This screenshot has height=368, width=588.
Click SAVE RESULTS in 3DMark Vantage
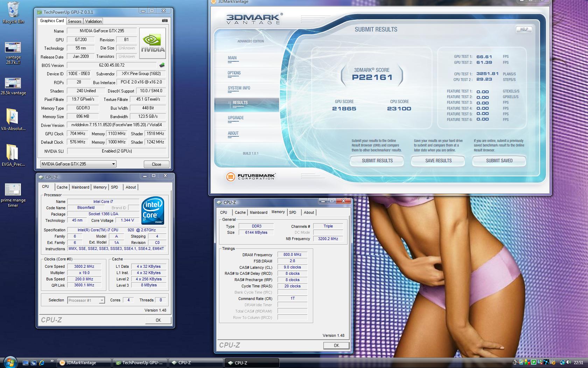pos(438,161)
